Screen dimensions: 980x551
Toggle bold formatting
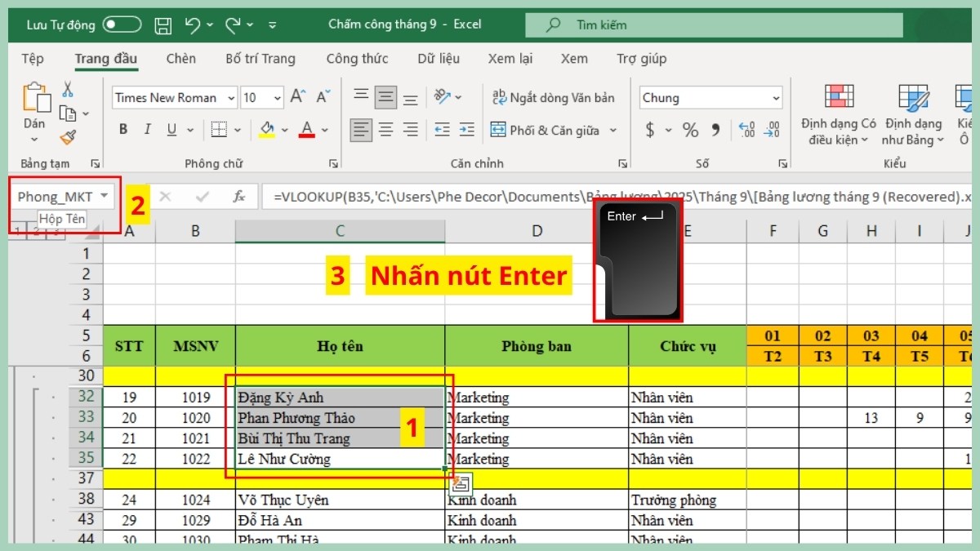(122, 129)
